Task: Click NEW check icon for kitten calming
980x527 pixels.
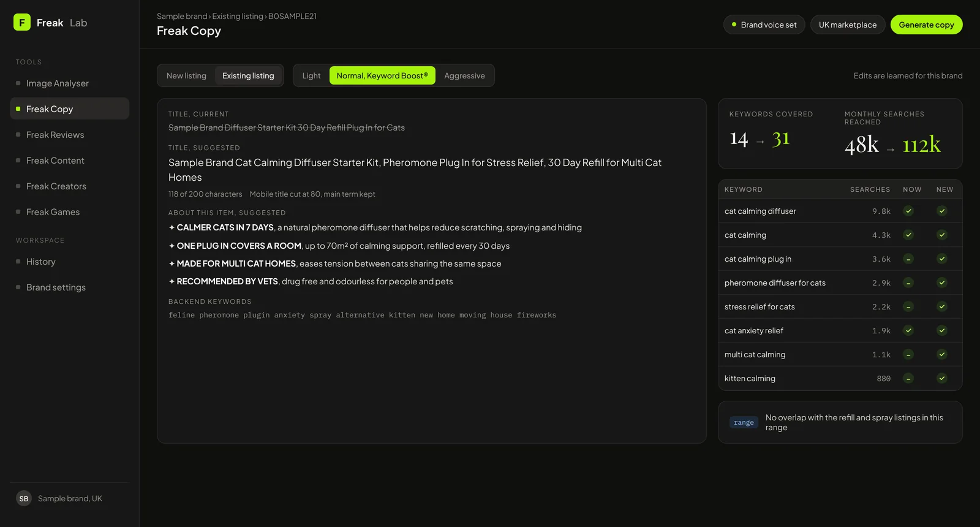Action: point(942,378)
